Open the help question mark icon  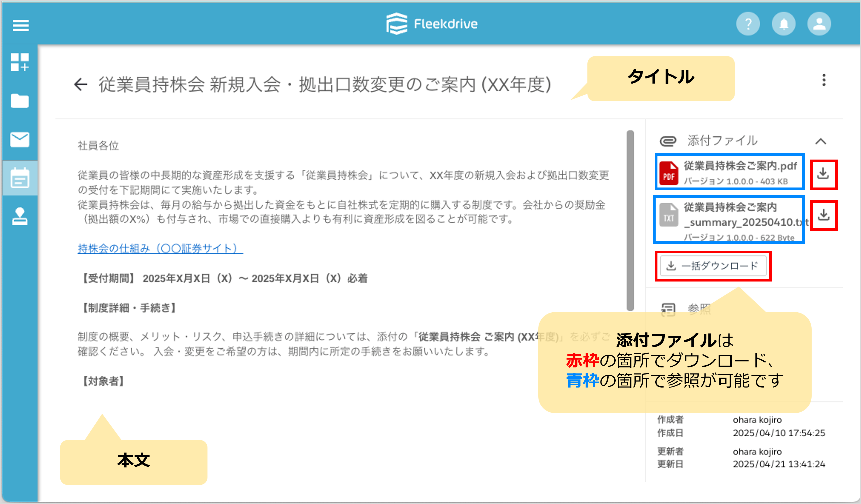pos(748,24)
